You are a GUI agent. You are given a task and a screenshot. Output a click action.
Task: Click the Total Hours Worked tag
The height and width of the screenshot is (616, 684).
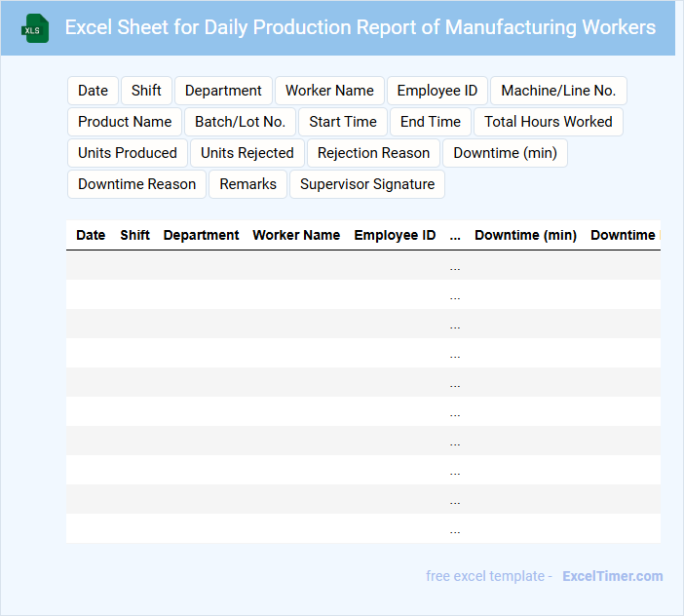[549, 122]
